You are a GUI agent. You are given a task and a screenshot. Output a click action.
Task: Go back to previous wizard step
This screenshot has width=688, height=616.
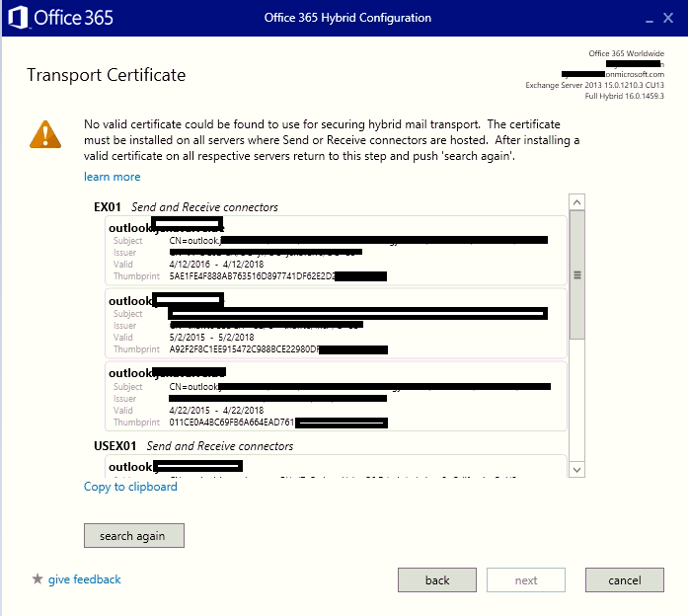coord(437,580)
